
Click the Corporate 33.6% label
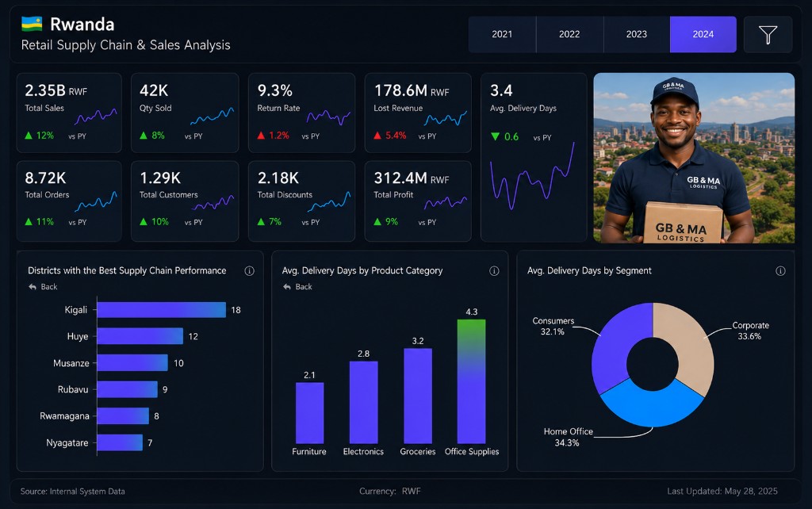coord(750,331)
